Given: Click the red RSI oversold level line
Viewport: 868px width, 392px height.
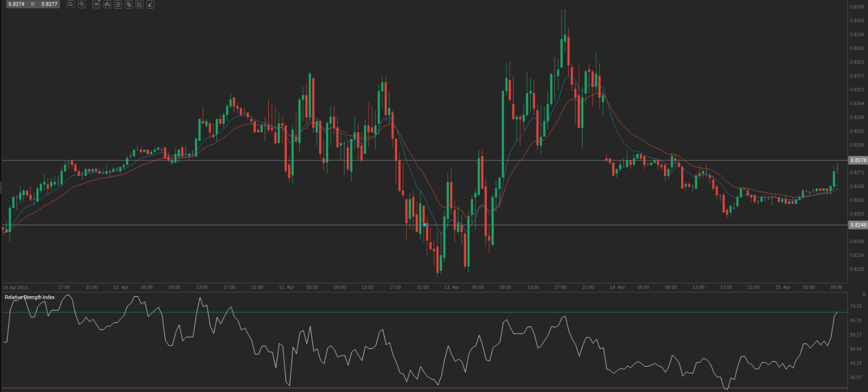Looking at the screenshot, I should [414, 388].
